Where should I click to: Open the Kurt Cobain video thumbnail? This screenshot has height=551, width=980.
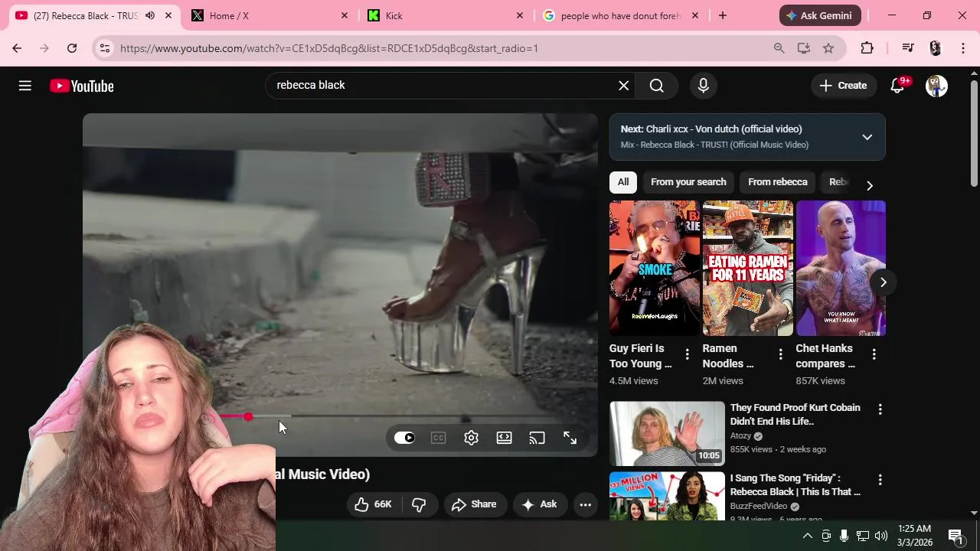tap(667, 433)
